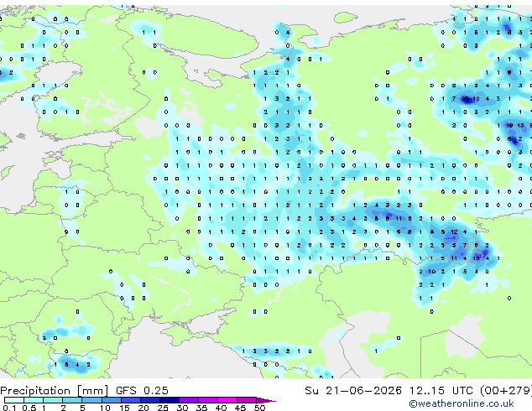This screenshot has width=532, height=411.
Task: Select the 30–35 mm purple legend swatch
Action: point(188,400)
